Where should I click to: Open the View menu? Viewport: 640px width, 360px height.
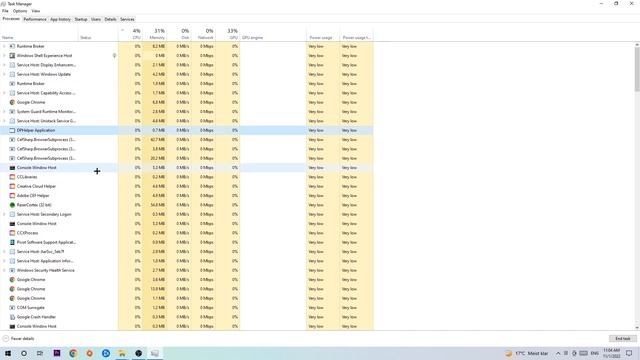tap(36, 11)
